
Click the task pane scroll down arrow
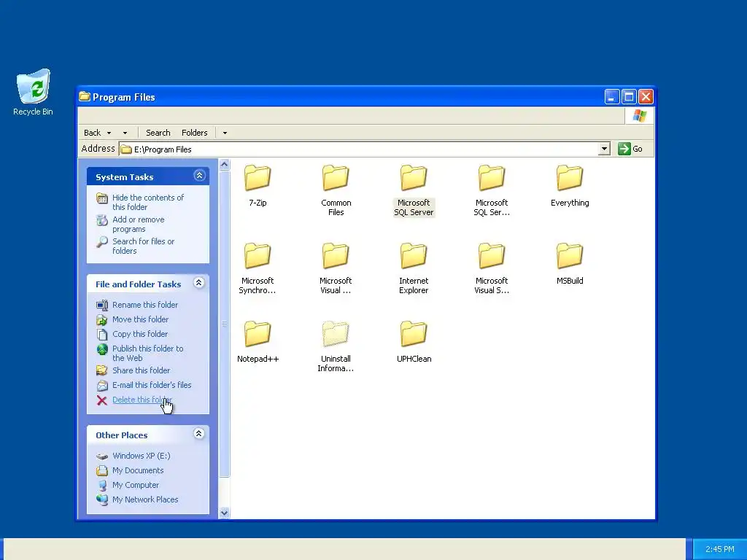tap(225, 513)
